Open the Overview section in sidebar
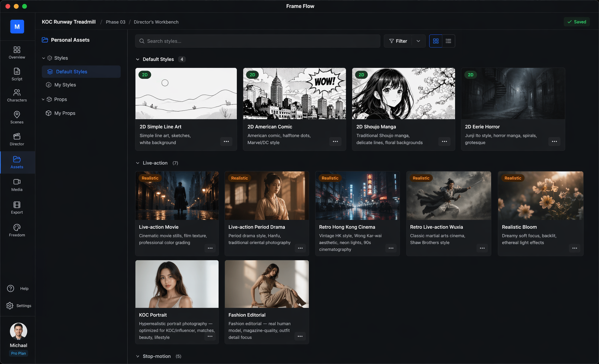Screen dimensions: 599x364 [17, 52]
